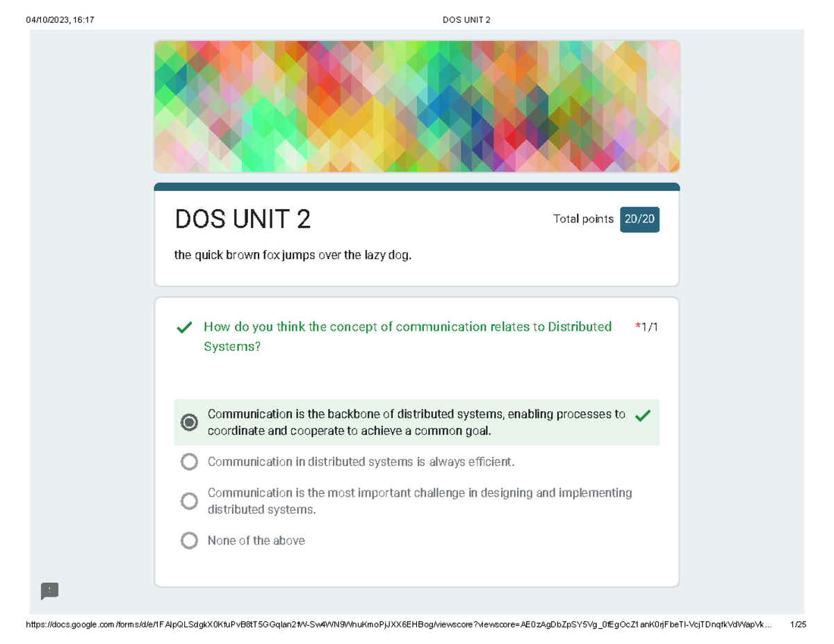Click the green checkmark beside the question title
The width and height of the screenshot is (834, 644).
[x=183, y=327]
